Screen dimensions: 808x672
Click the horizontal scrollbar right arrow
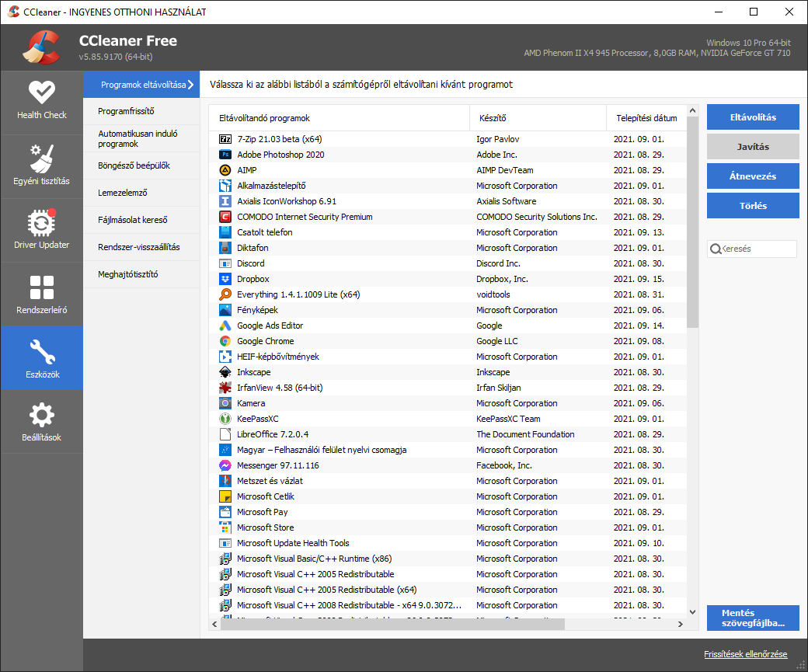tap(681, 624)
